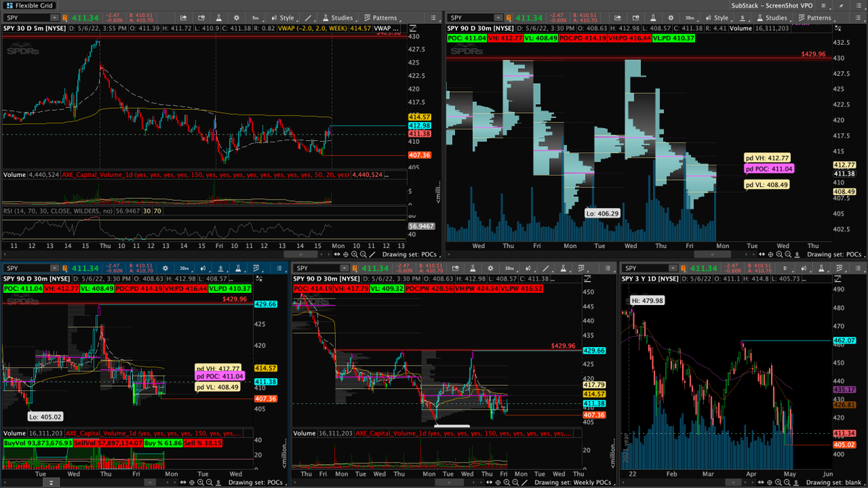Screen dimensions: 868x488
Task: Click quick chart icon in upper-right chart toolbar
Action: (x=635, y=17)
